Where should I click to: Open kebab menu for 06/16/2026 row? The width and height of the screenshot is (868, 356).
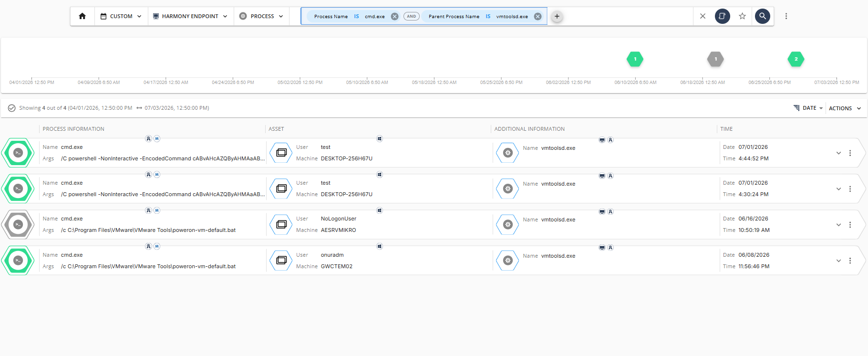[850, 225]
